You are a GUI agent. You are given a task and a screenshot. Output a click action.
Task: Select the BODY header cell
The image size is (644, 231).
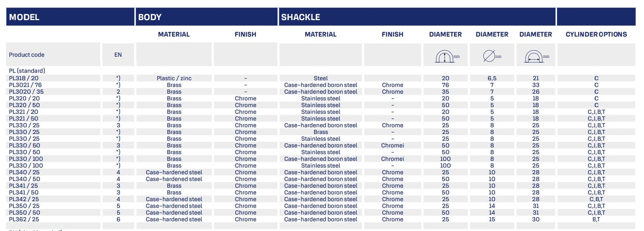pyautogui.click(x=206, y=17)
